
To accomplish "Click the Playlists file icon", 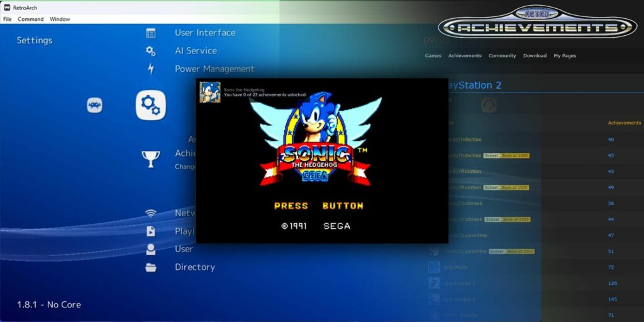I will pos(151,231).
